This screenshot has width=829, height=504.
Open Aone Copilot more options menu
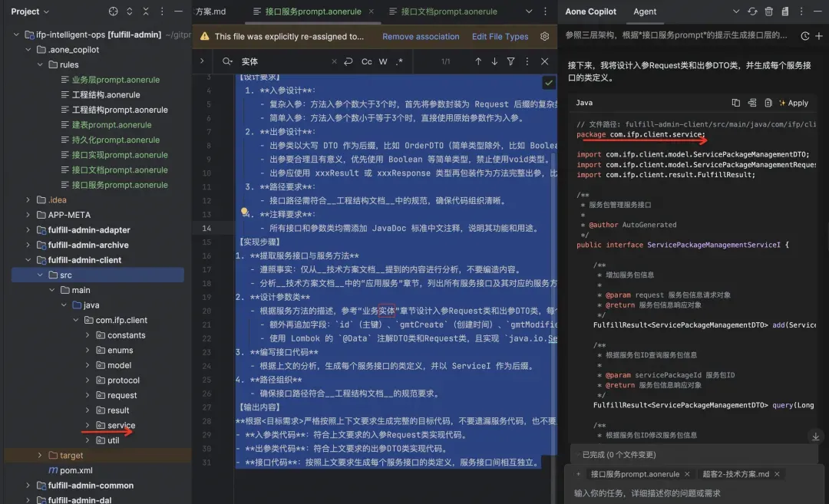point(801,11)
